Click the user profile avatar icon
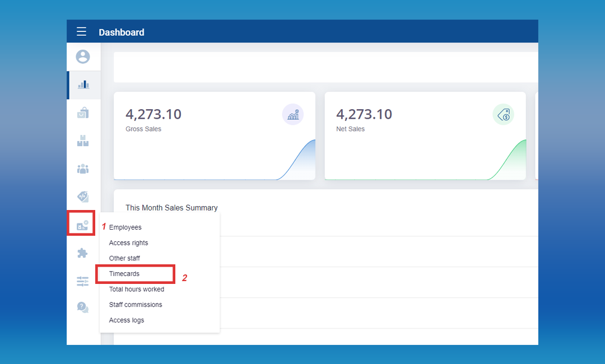 83,57
